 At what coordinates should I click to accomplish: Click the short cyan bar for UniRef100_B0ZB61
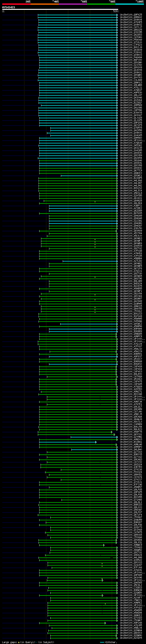click(x=68, y=442)
